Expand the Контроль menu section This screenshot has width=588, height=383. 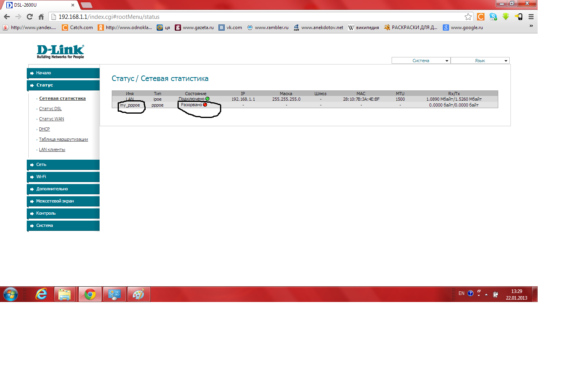tap(63, 214)
